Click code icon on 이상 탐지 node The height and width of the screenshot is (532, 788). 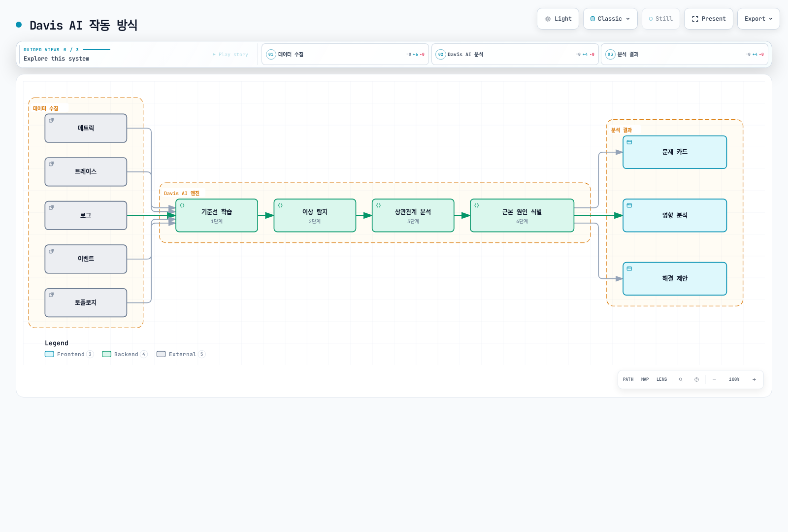click(x=280, y=205)
